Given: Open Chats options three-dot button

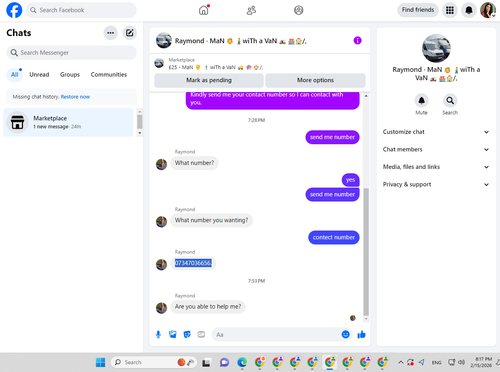Looking at the screenshot, I should pos(110,33).
